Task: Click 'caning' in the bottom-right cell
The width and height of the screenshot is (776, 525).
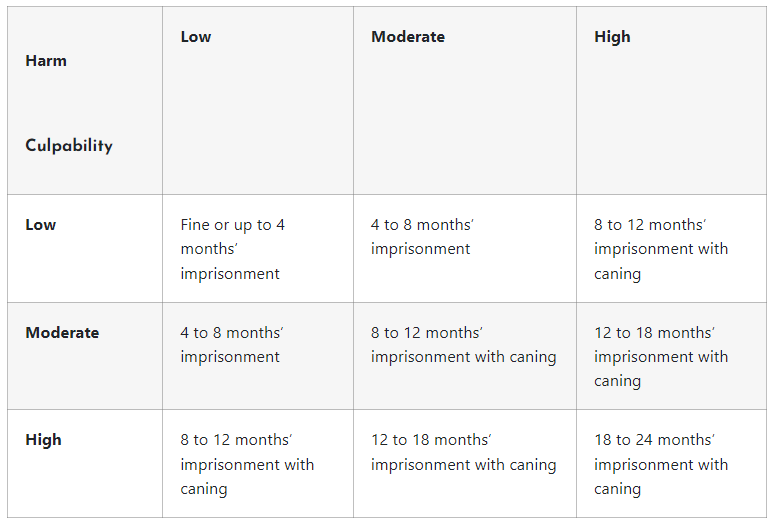Action: point(617,489)
